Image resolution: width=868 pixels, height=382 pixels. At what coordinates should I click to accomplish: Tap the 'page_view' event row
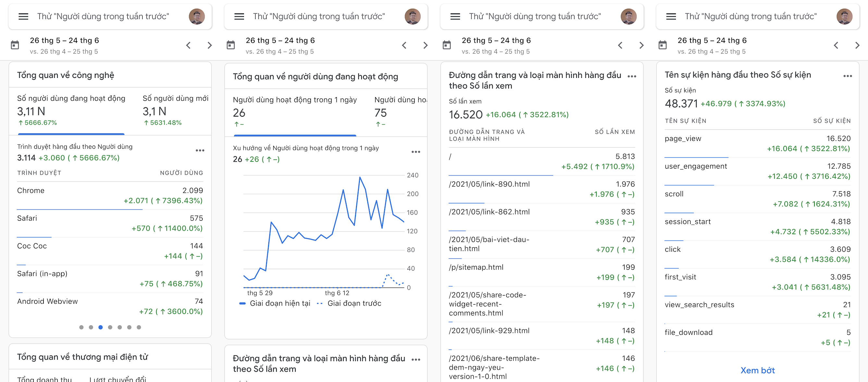pos(757,144)
